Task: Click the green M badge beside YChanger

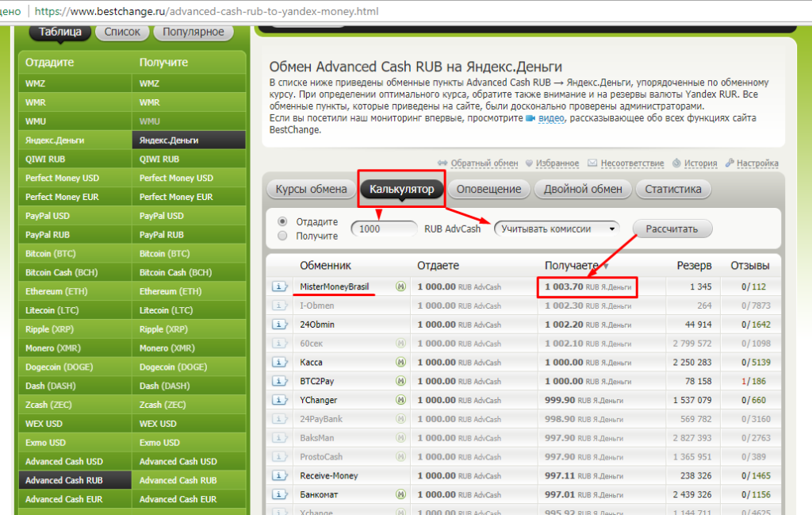Action: 400,400
